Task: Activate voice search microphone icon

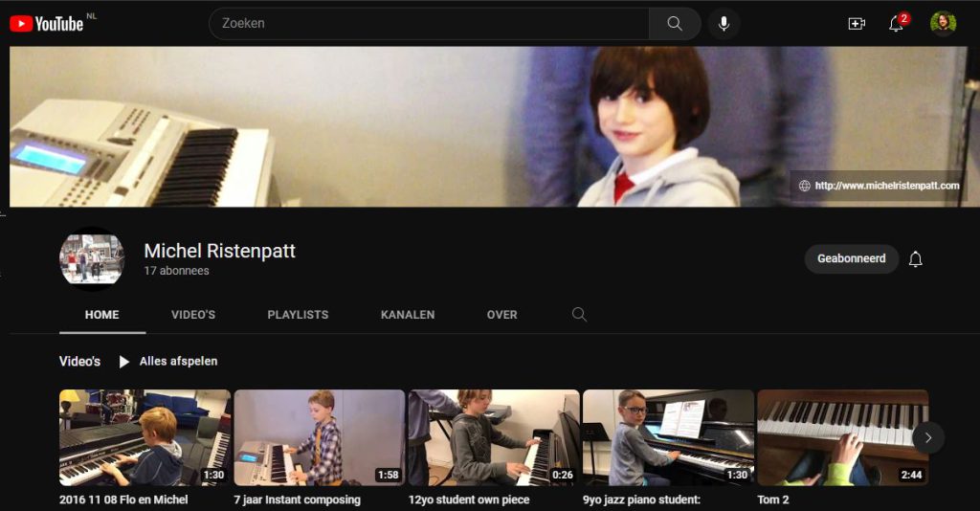Action: [724, 24]
